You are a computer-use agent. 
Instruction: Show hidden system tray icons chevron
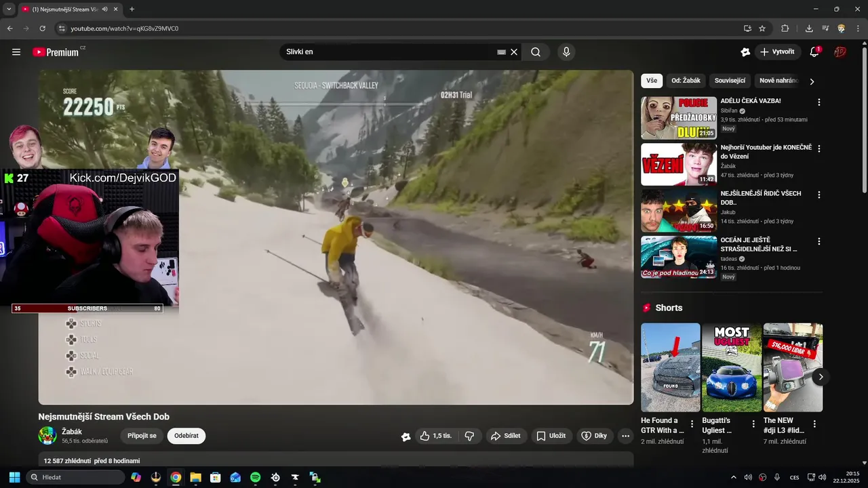point(733,477)
